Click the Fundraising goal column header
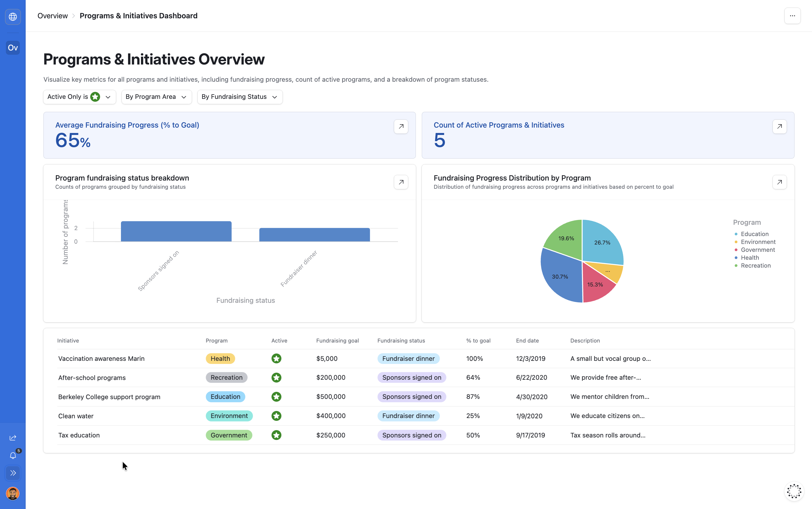This screenshot has height=509, width=812. (x=337, y=341)
